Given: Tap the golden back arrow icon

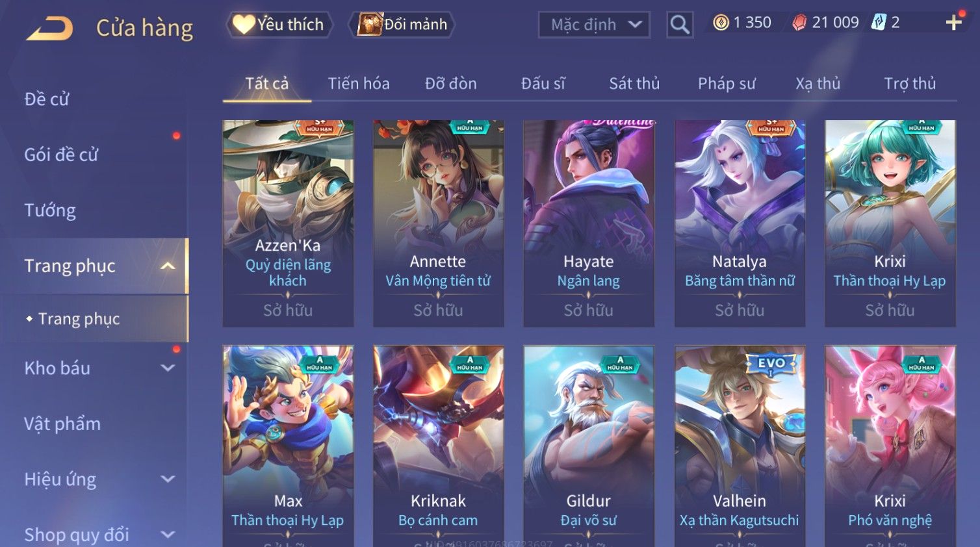Looking at the screenshot, I should pos(50,29).
